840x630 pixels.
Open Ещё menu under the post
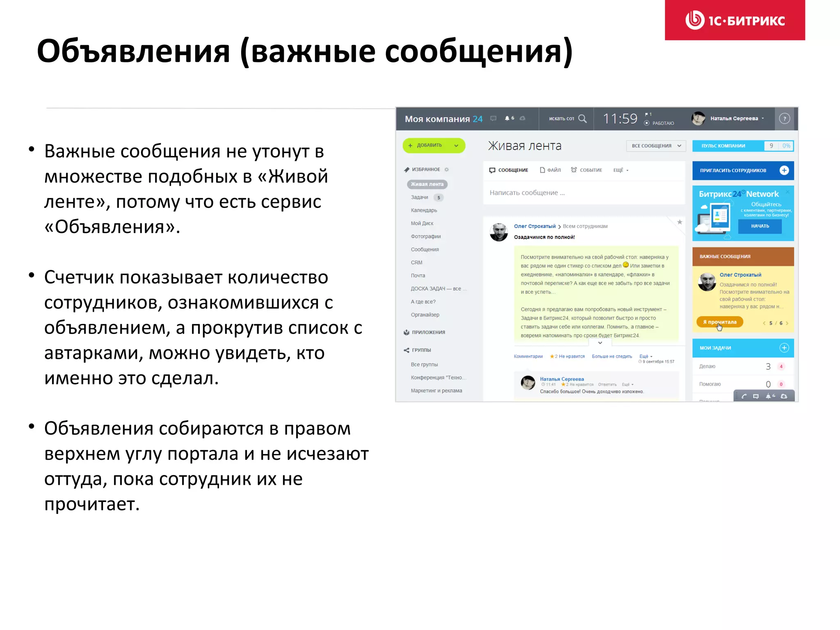[646, 356]
